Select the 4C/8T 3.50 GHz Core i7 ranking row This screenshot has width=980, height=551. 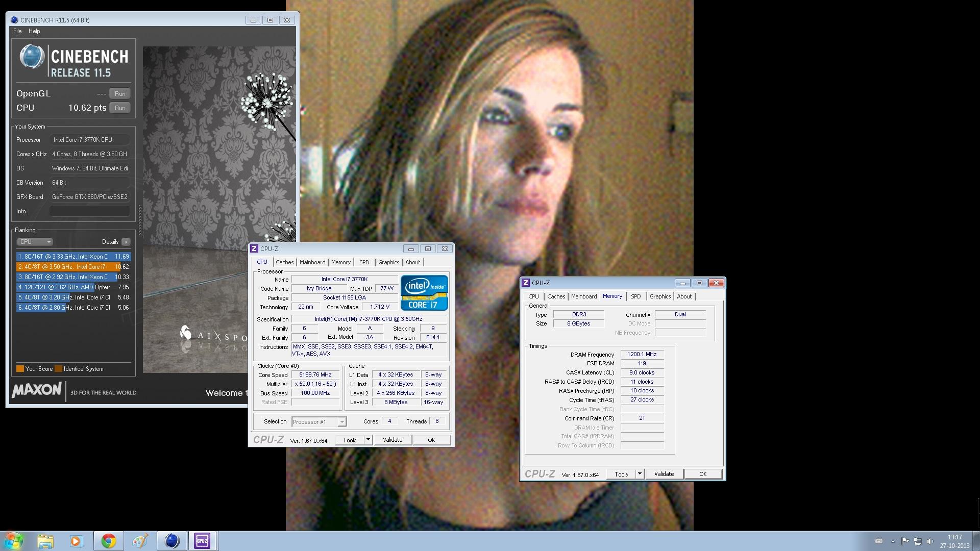tap(73, 267)
